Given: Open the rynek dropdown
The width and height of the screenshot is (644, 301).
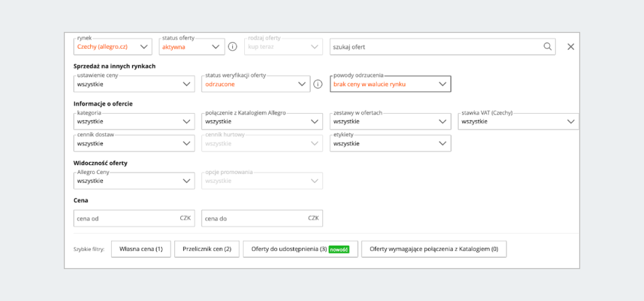Looking at the screenshot, I should coord(113,47).
